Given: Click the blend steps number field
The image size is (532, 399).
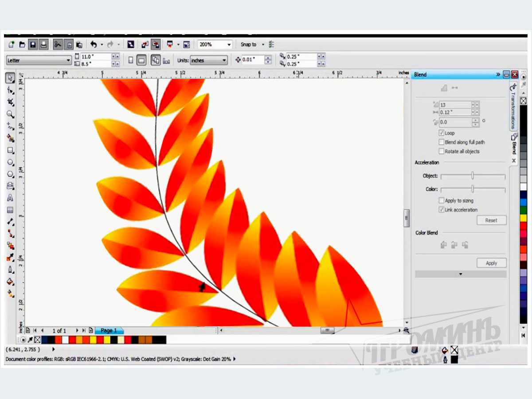Looking at the screenshot, I should (455, 105).
